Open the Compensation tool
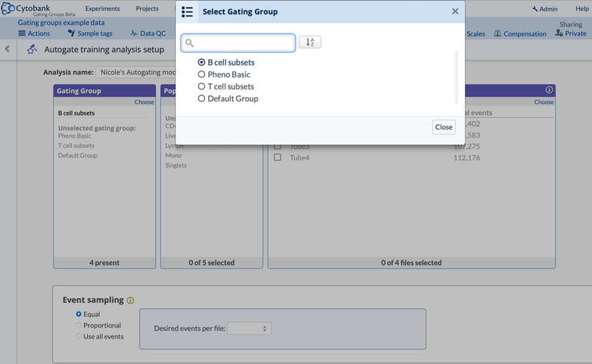The width and height of the screenshot is (592, 364). click(x=520, y=33)
